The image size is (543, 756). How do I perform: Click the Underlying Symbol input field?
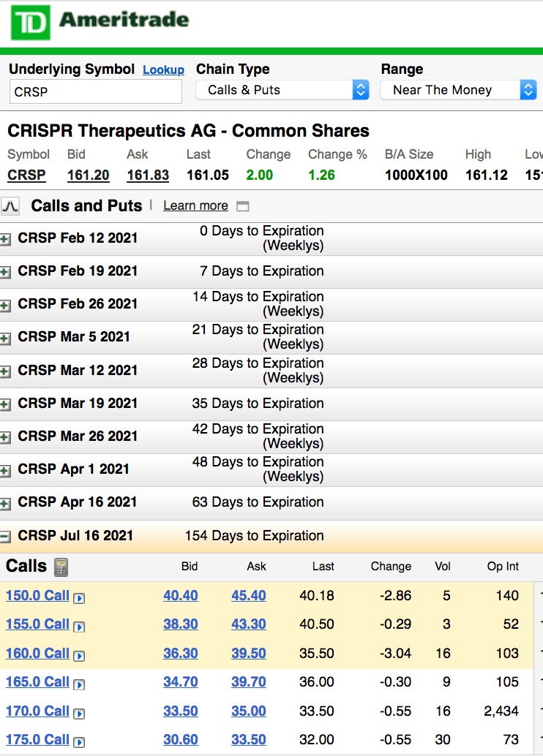click(96, 91)
